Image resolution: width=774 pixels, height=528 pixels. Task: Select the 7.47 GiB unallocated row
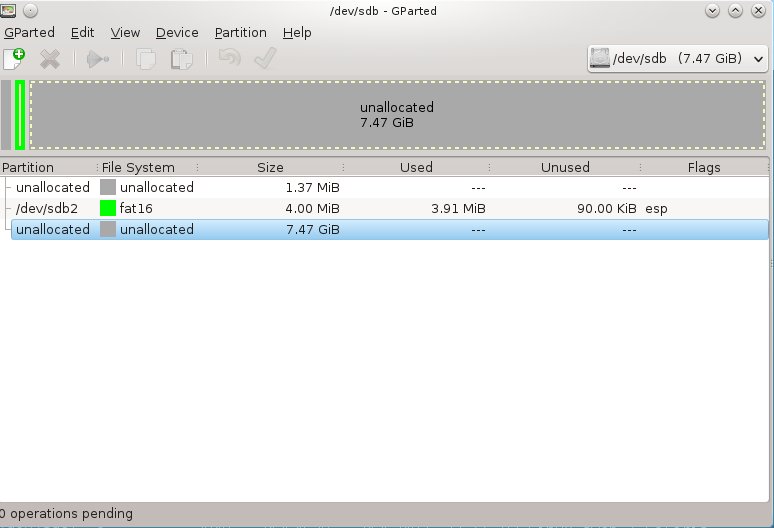pos(390,229)
